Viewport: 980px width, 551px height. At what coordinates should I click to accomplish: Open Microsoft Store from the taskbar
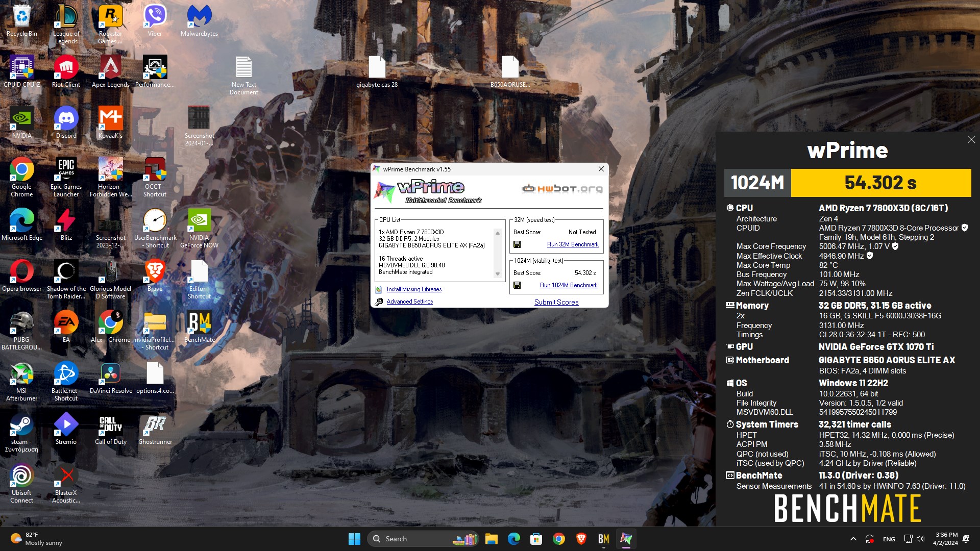click(x=536, y=539)
